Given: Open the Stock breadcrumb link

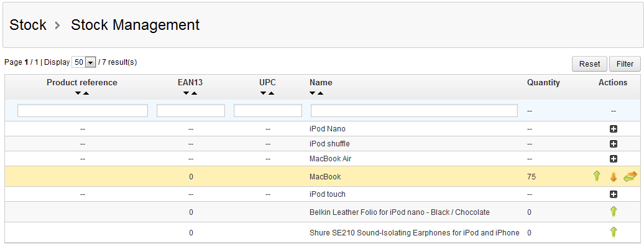Looking at the screenshot, I should click(x=28, y=25).
